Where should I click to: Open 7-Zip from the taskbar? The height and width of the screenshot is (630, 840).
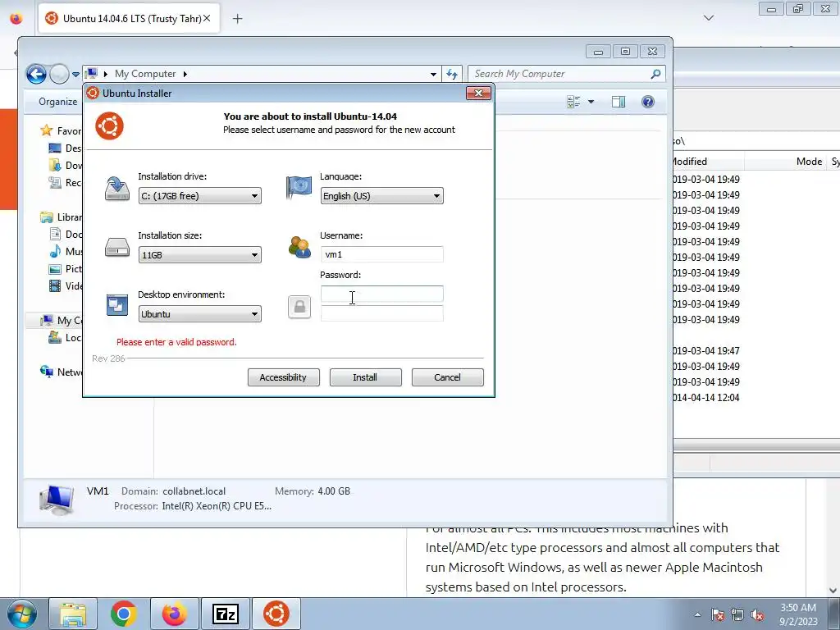(226, 614)
